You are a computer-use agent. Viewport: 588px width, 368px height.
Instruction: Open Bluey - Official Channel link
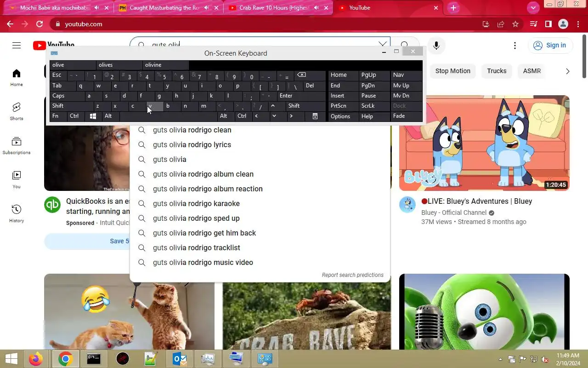(454, 213)
